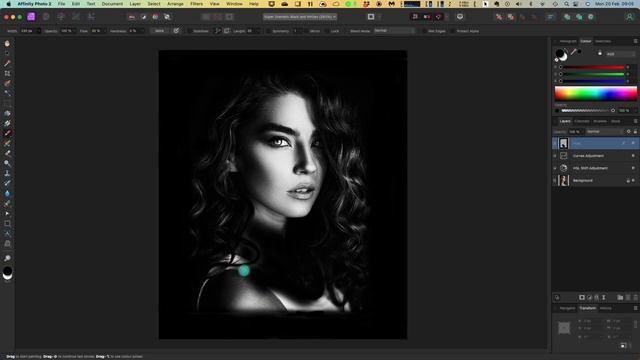Select the Rectangle shape tool
640x360 pixels.
tap(7, 224)
